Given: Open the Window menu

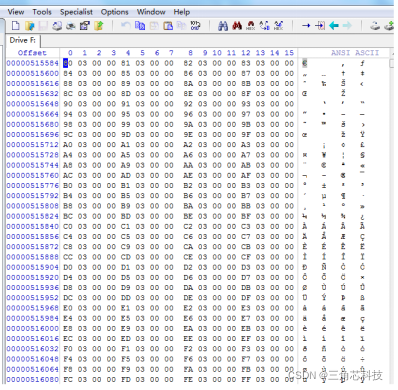Looking at the screenshot, I should (x=151, y=12).
